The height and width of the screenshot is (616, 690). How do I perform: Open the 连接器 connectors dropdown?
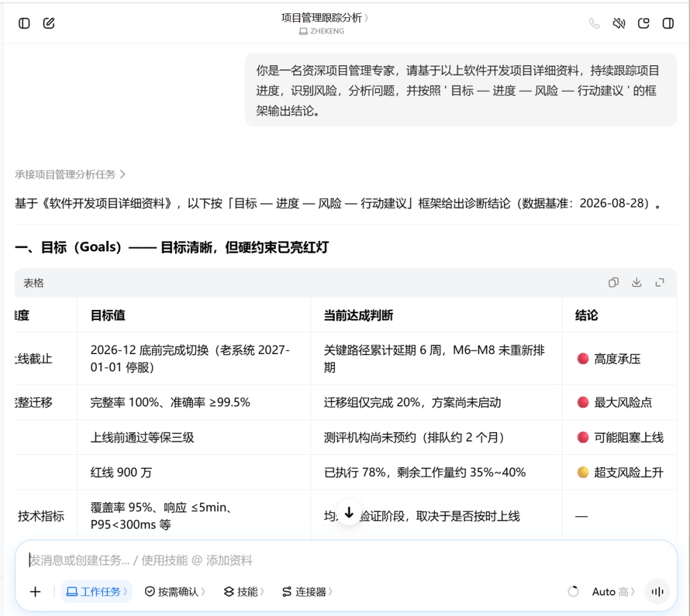point(307,592)
